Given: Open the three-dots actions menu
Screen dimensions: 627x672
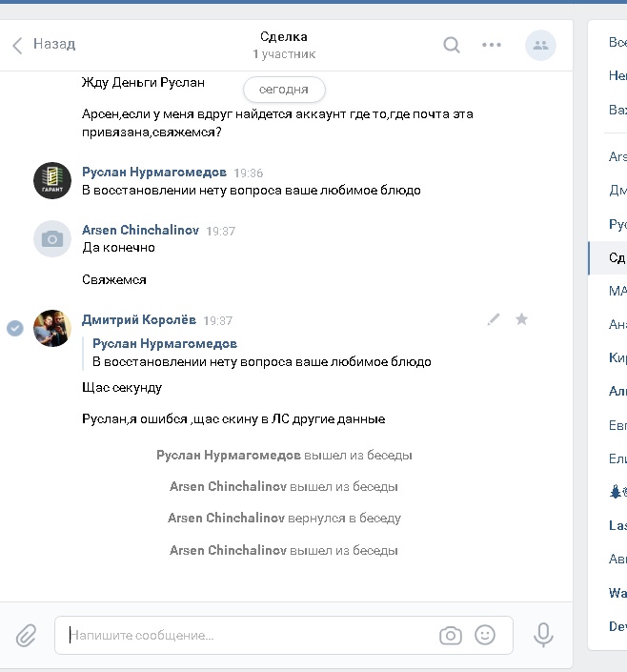Looking at the screenshot, I should 491,45.
